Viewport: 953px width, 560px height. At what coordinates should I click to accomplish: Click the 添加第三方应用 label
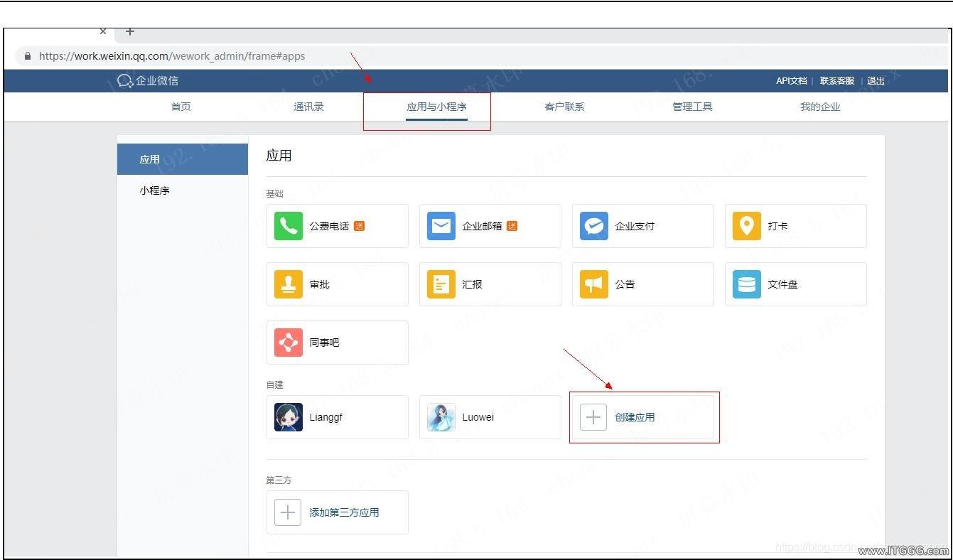(344, 512)
